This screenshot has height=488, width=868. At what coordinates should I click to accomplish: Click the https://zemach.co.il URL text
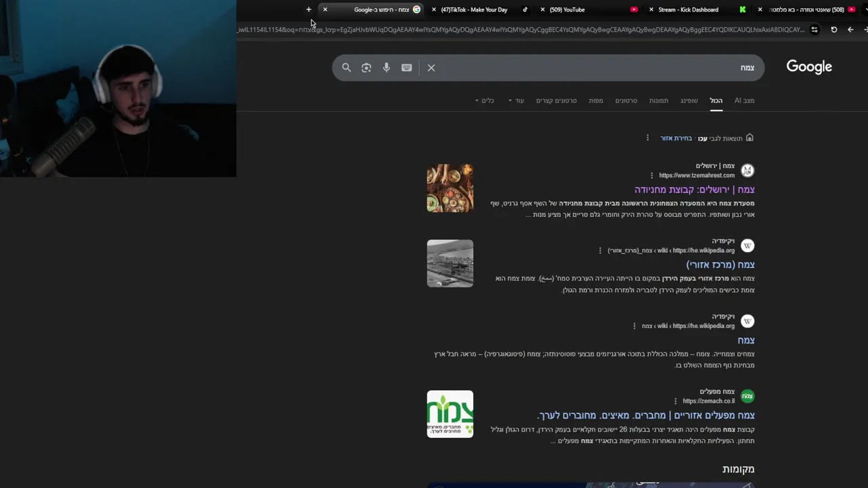tap(709, 401)
